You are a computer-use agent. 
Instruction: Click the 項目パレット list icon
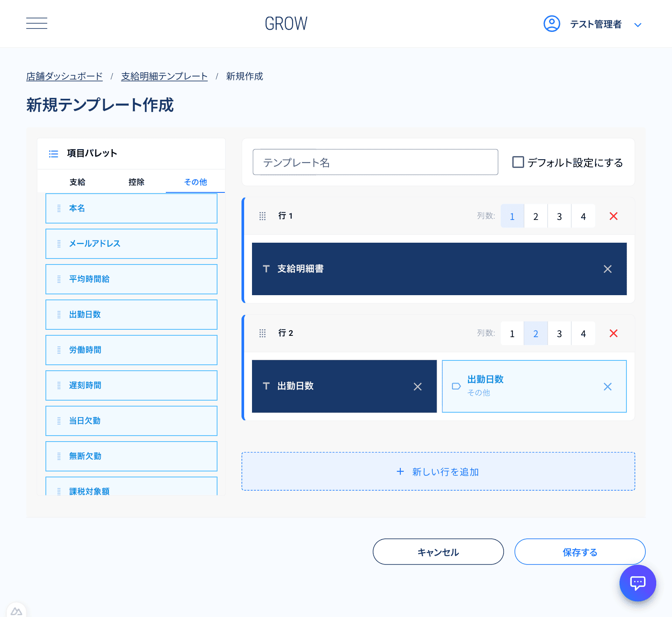pyautogui.click(x=53, y=153)
